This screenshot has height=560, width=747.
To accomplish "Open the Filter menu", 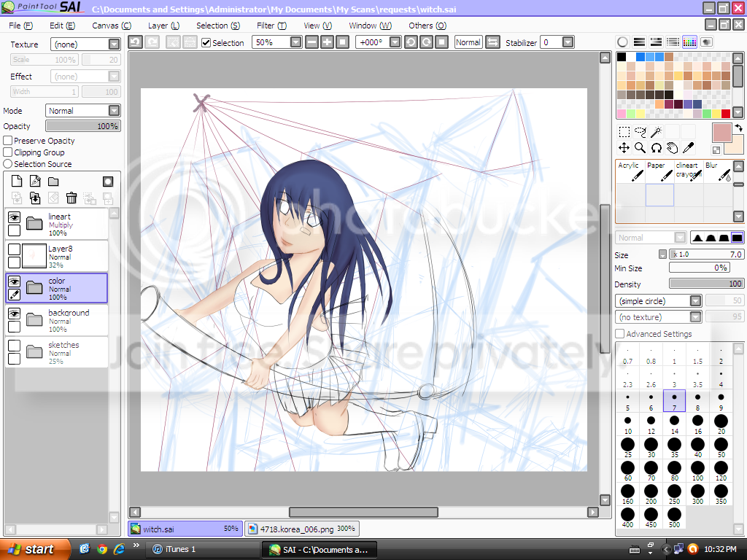I will tap(271, 26).
